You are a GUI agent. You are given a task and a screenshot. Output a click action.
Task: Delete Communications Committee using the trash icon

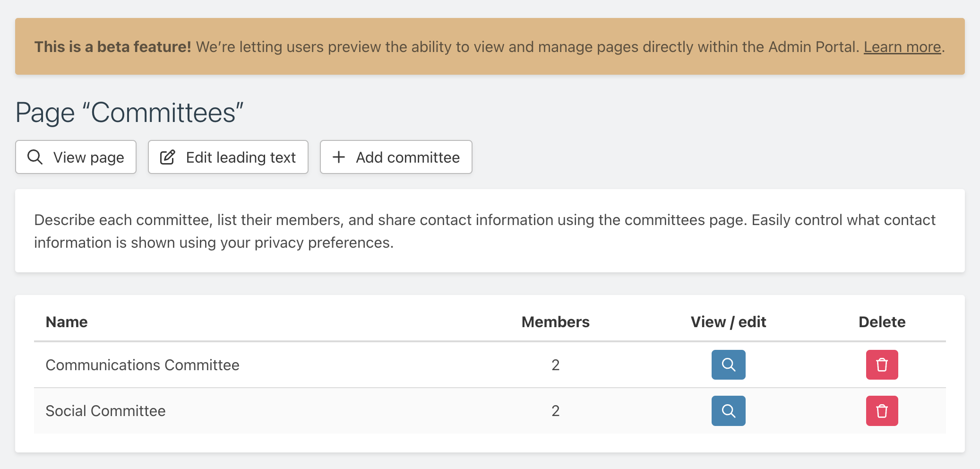click(x=882, y=365)
